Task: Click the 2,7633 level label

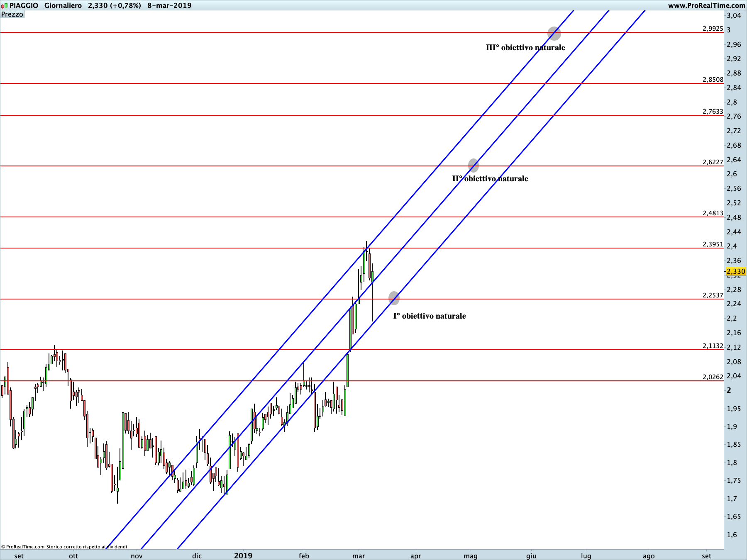Action: [713, 112]
